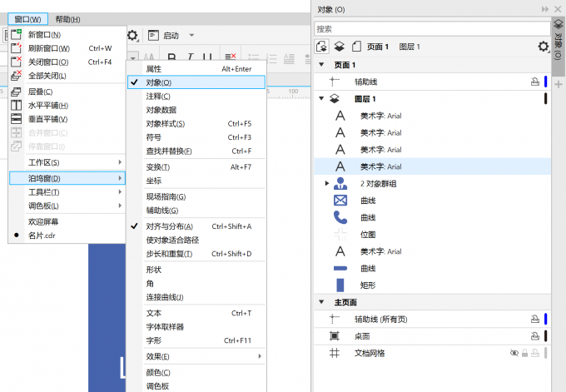Click the drop cap icon in text toolbar
The width and height of the screenshot is (566, 392).
[x=289, y=58]
